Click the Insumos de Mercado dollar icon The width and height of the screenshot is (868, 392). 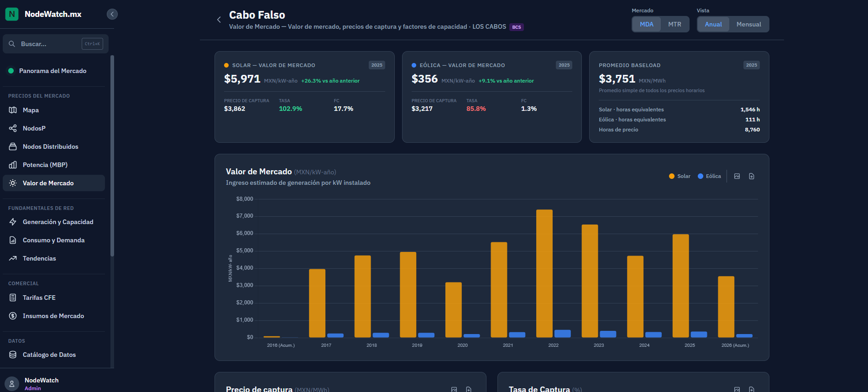click(x=13, y=316)
